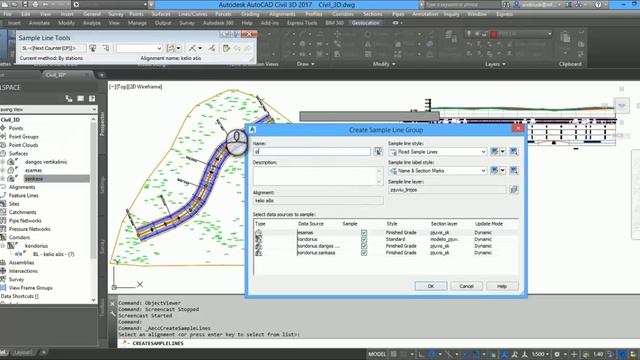
Task: Switch to the Analyze ribbon tab
Action: click(x=92, y=23)
